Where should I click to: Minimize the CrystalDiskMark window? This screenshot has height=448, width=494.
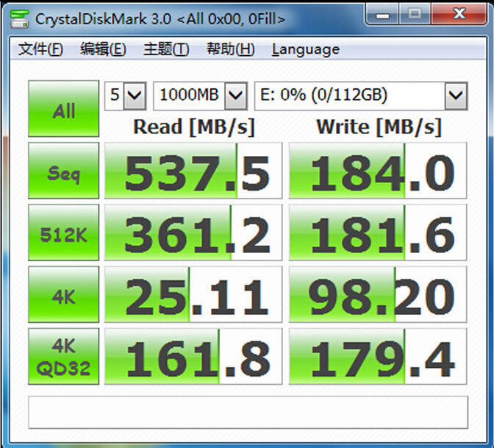(382, 14)
